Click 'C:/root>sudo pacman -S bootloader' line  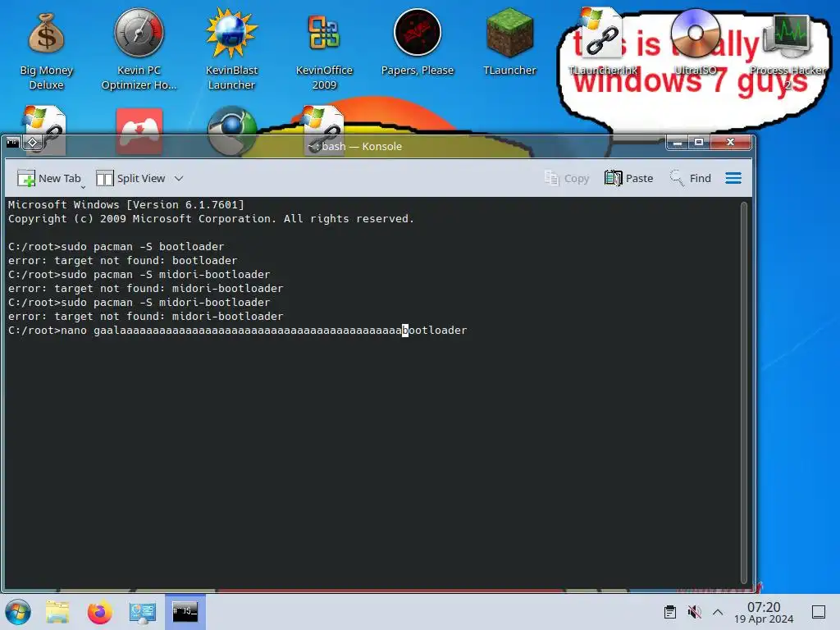point(116,247)
